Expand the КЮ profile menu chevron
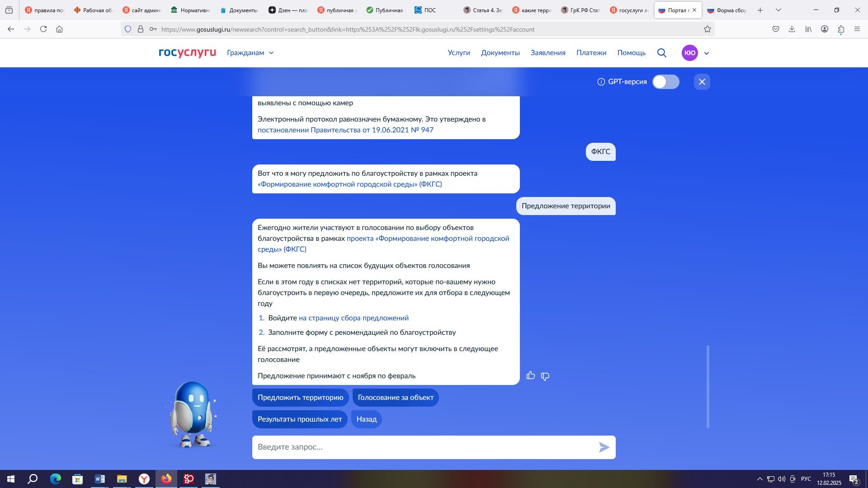Image resolution: width=868 pixels, height=488 pixels. click(707, 53)
